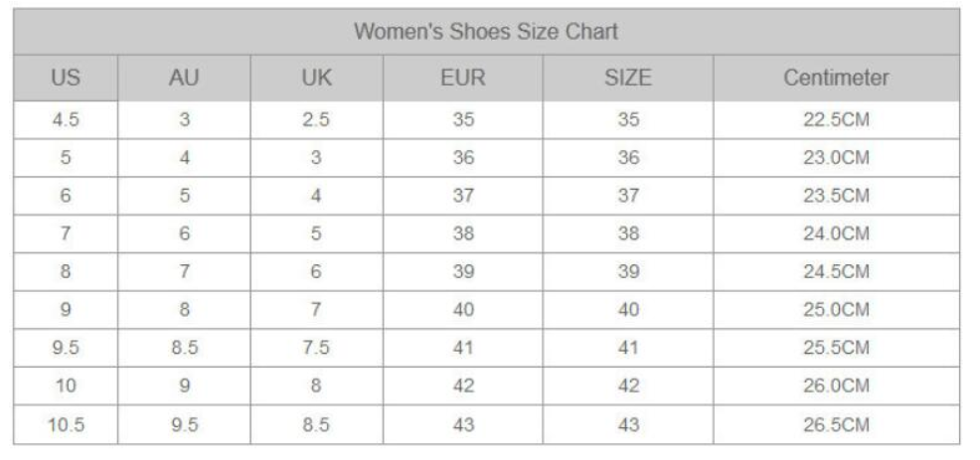Select the UK 2.5 cell
The height and width of the screenshot is (460, 980).
pyautogui.click(x=316, y=120)
